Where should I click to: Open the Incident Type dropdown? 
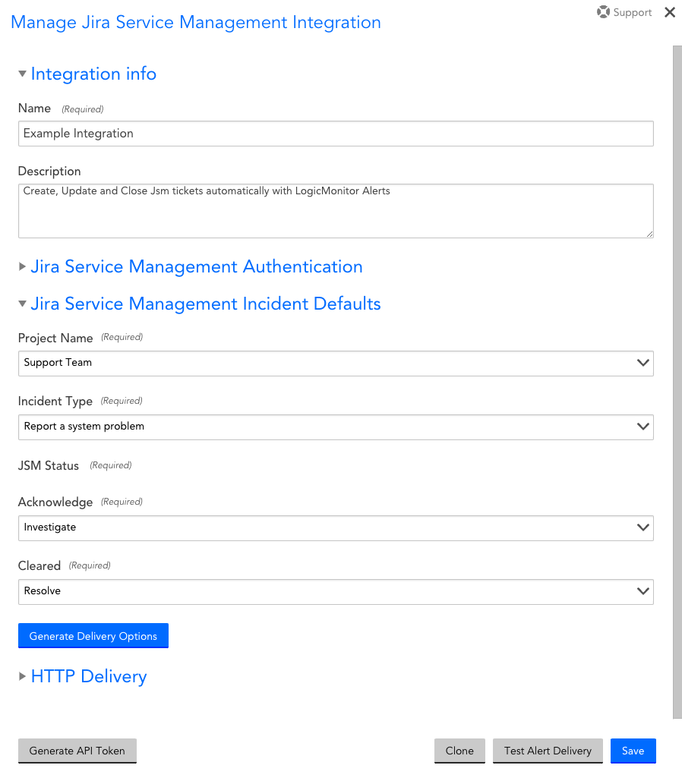click(x=336, y=427)
